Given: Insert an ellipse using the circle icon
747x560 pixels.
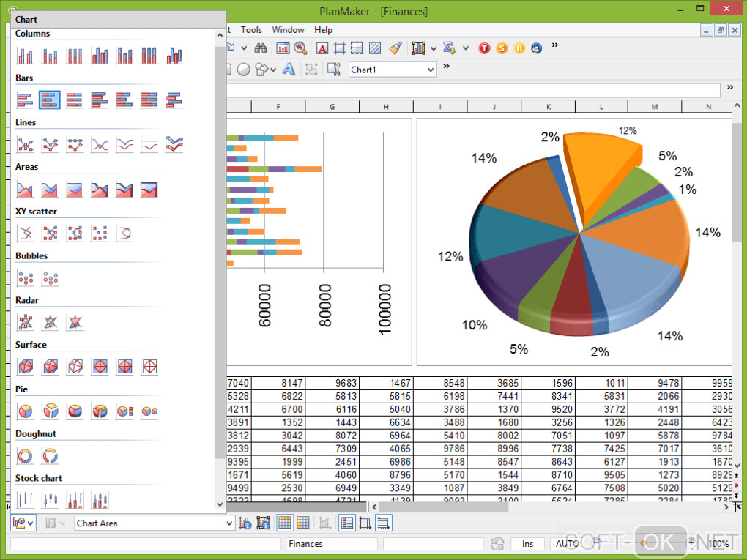Looking at the screenshot, I should tap(243, 70).
